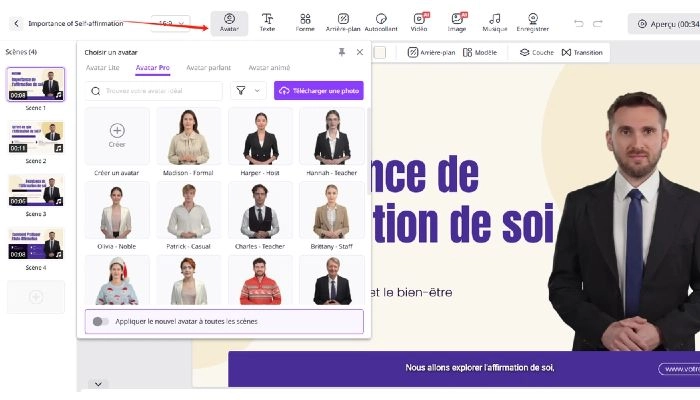
Task: Close the Choisir un avatar panel
Action: [360, 52]
